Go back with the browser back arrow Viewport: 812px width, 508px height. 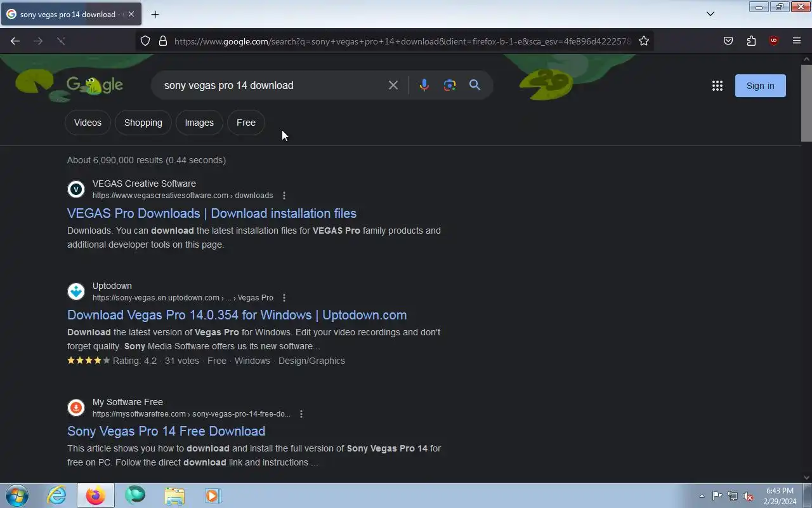15,41
